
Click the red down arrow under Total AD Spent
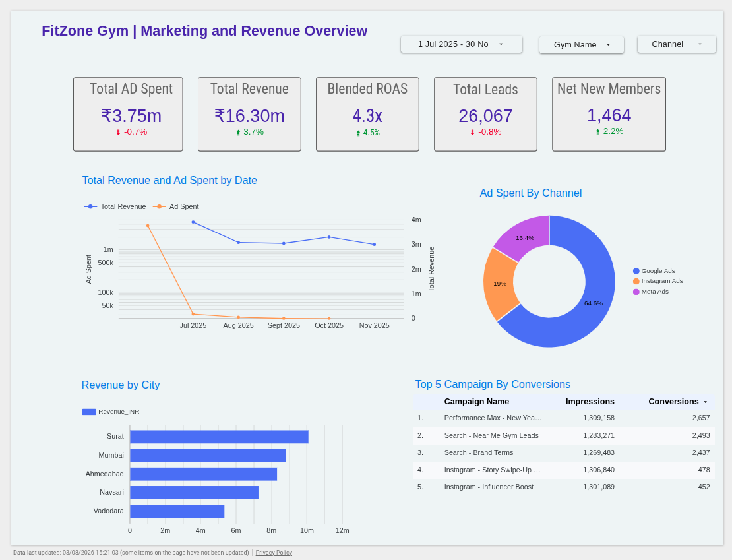pyautogui.click(x=118, y=132)
